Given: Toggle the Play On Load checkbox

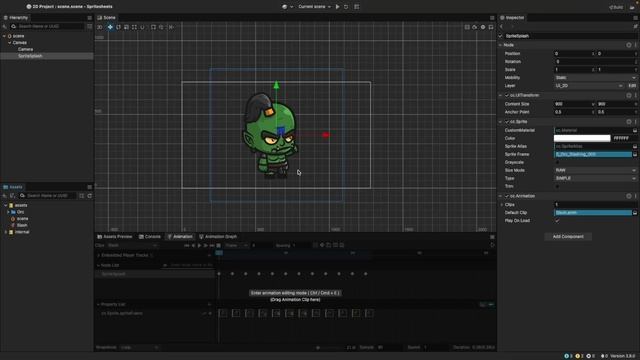Looking at the screenshot, I should click(557, 221).
